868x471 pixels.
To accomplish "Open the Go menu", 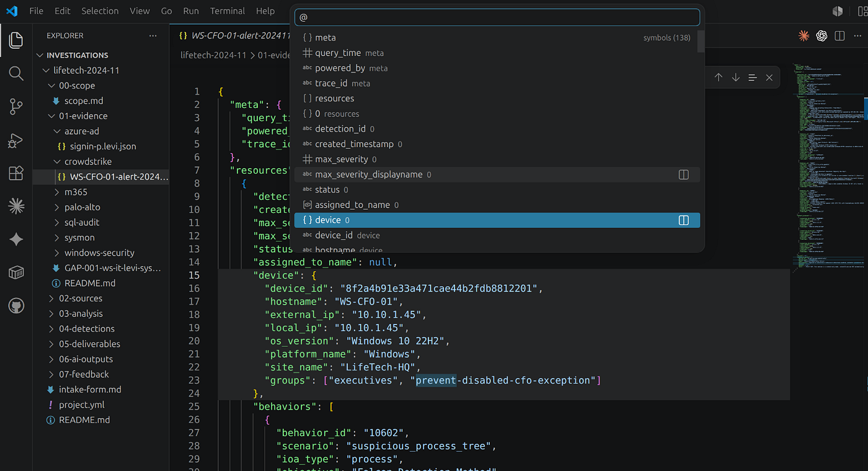I will click(x=166, y=11).
